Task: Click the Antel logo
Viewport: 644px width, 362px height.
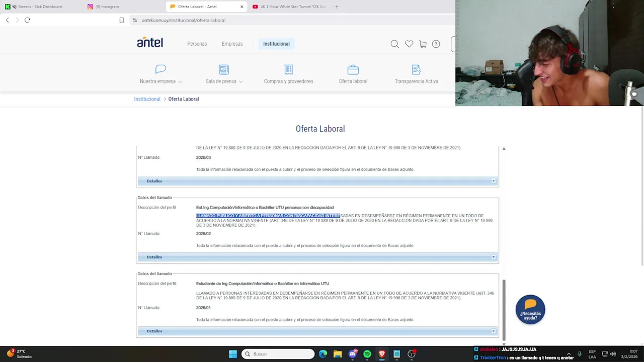Action: [150, 43]
